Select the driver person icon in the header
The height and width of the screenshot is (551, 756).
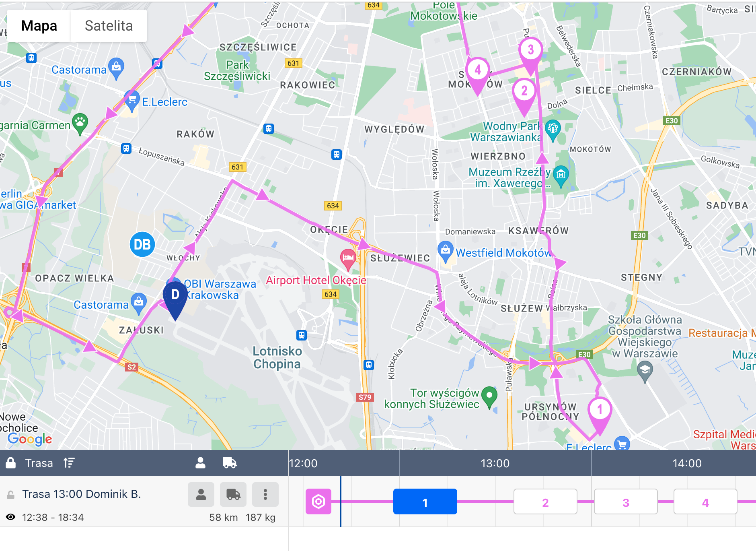point(200,463)
